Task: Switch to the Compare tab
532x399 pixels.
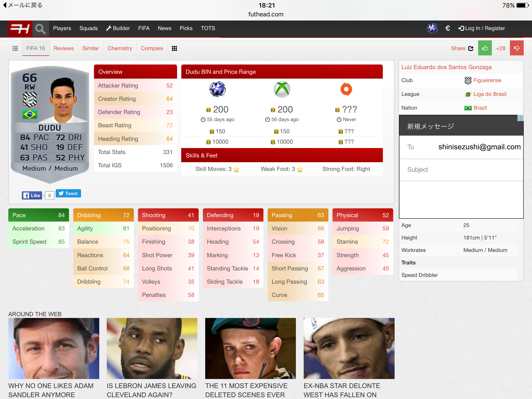Action: pyautogui.click(x=152, y=48)
